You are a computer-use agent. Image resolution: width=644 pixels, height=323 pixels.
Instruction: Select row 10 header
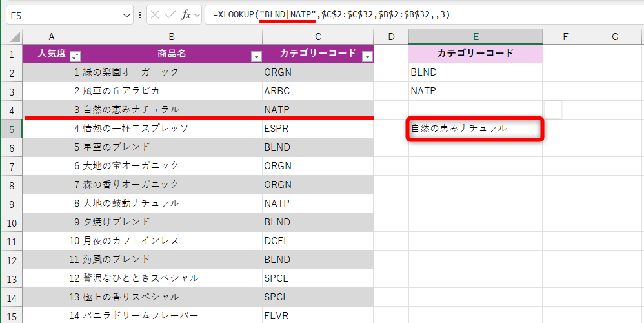click(11, 223)
